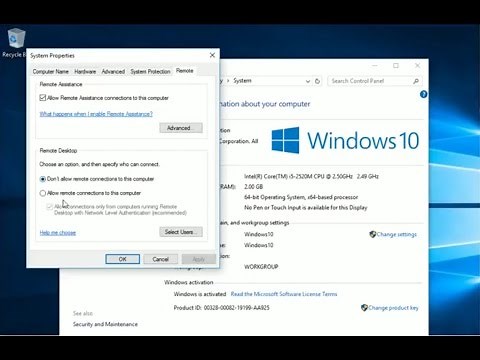Open the blue help question mark icon
Image resolution: width=480 pixels, height=360 pixels.
click(423, 94)
